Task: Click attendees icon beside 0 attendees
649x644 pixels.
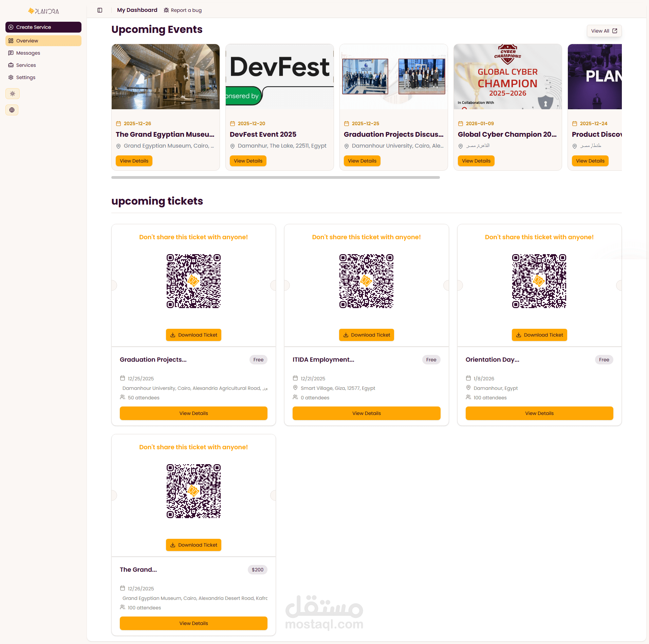Action: pyautogui.click(x=295, y=397)
